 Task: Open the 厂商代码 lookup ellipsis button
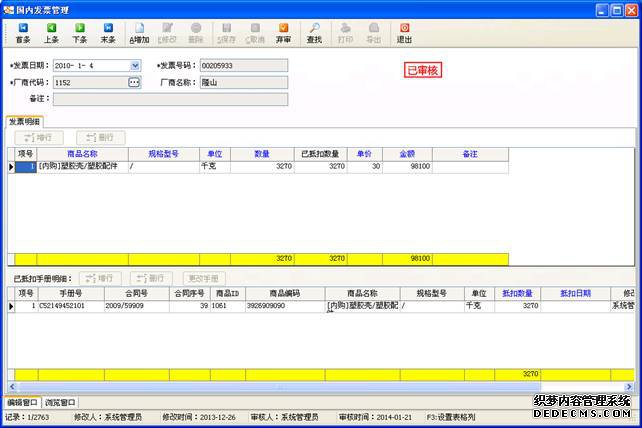pyautogui.click(x=135, y=83)
